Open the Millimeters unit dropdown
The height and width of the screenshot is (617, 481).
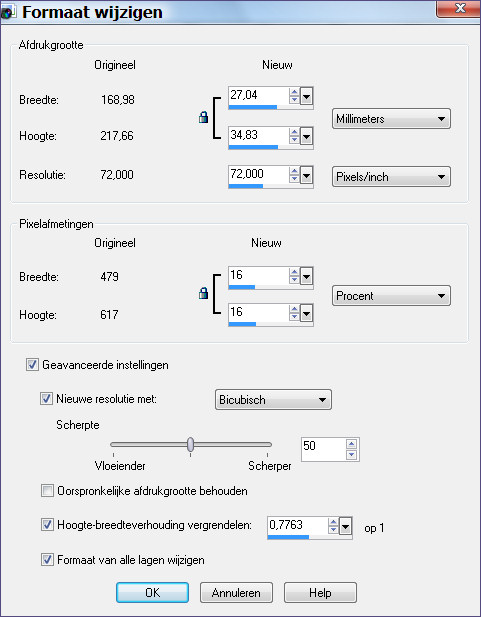pos(391,119)
